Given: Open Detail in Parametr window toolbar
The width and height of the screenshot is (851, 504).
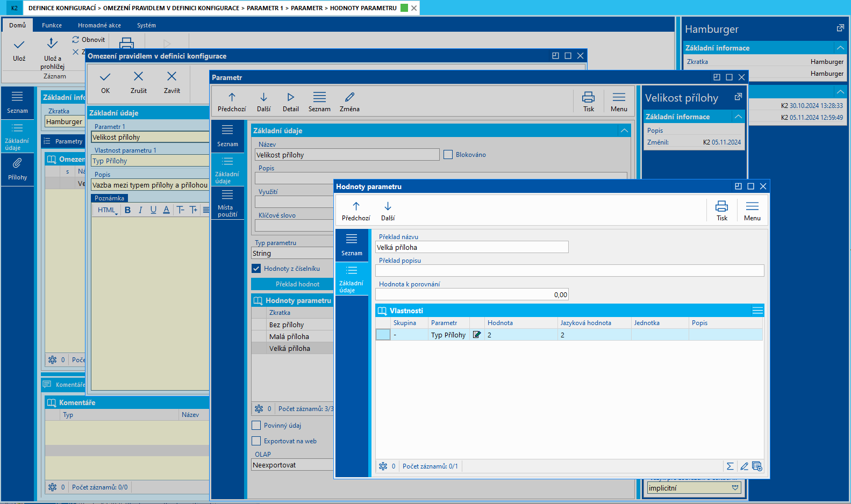Looking at the screenshot, I should coord(291,102).
